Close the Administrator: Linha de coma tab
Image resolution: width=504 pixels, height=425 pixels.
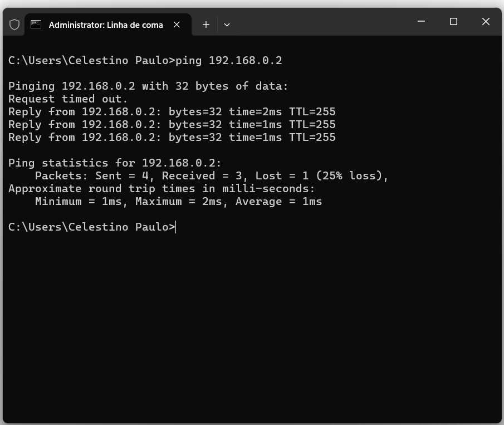(177, 25)
